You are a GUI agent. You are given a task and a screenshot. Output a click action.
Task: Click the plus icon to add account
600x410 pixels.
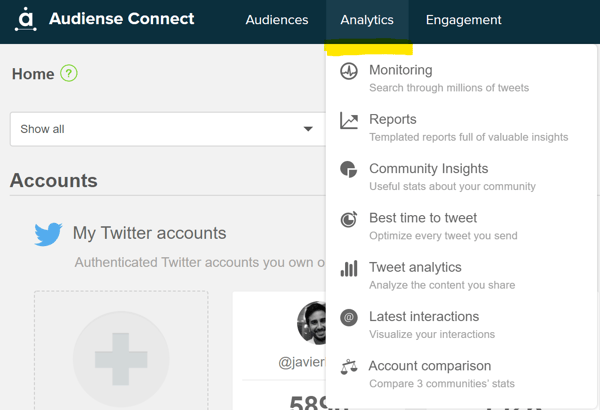(x=121, y=359)
